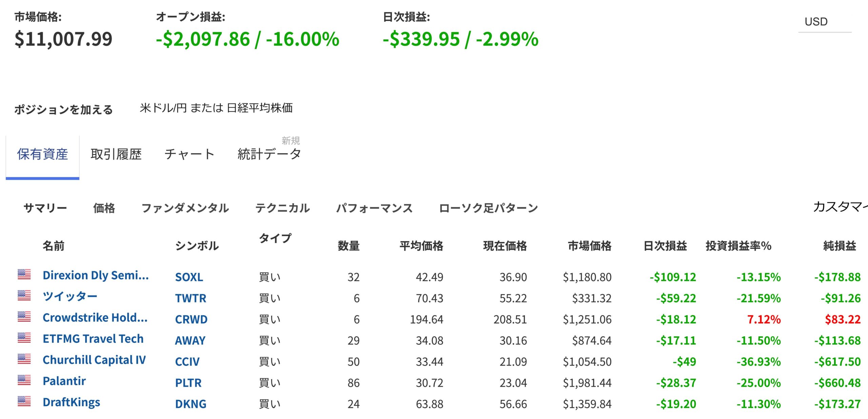Screen dimensions: 868x419
Task: Open the SOXL symbol link
Action: [x=189, y=277]
